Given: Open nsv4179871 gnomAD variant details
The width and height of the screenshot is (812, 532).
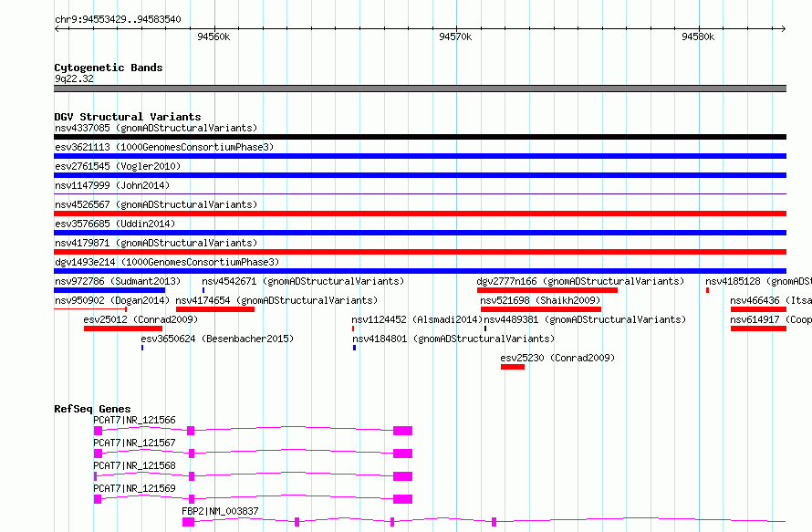Looking at the screenshot, I should (x=156, y=243).
